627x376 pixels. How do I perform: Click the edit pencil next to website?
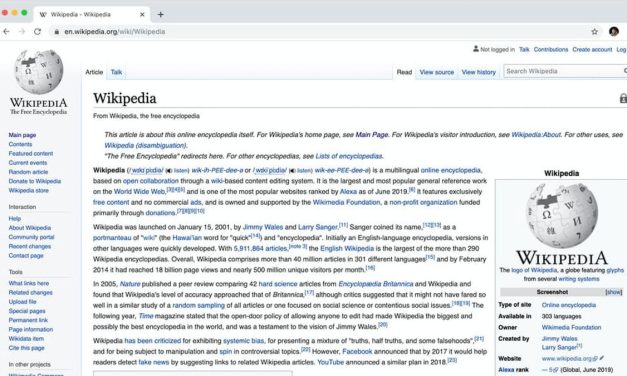point(602,358)
